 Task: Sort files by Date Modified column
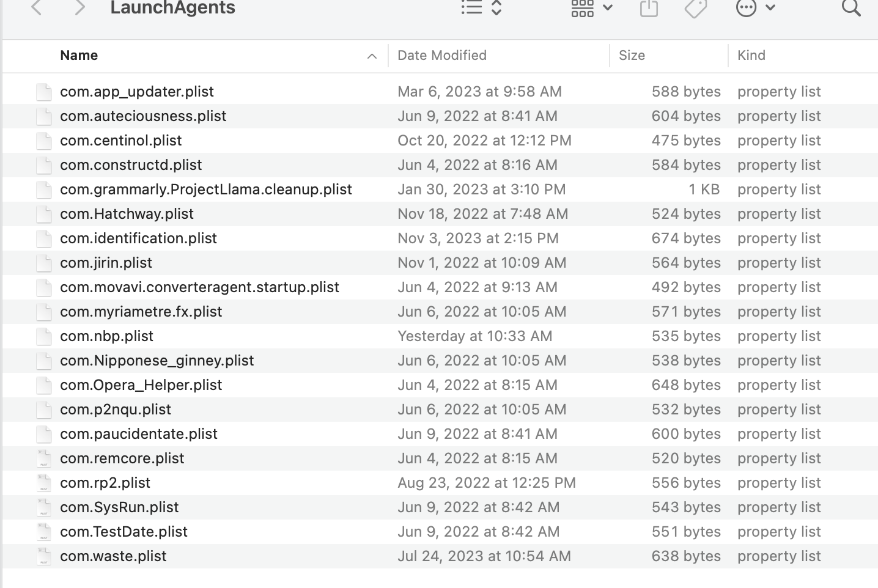point(441,56)
